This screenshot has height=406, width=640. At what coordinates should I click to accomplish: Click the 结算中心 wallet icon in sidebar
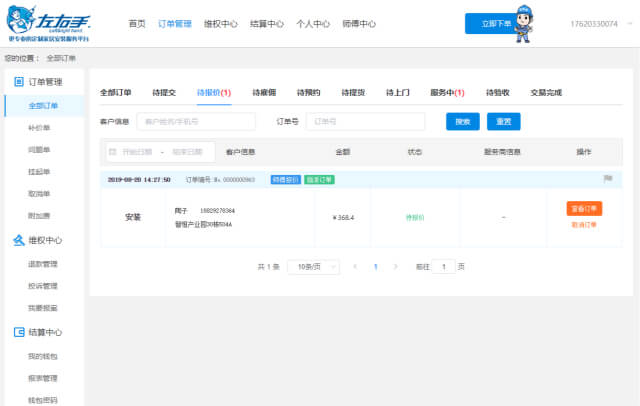(18, 333)
